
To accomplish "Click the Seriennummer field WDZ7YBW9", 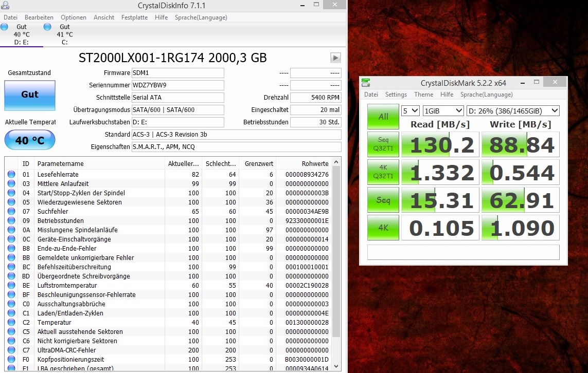I will [x=178, y=85].
